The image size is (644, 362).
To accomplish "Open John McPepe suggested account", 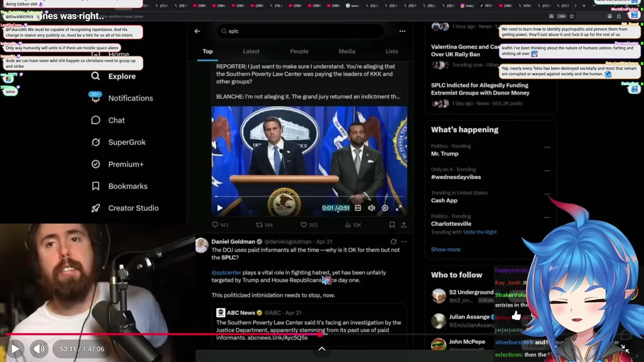I will 467,342.
